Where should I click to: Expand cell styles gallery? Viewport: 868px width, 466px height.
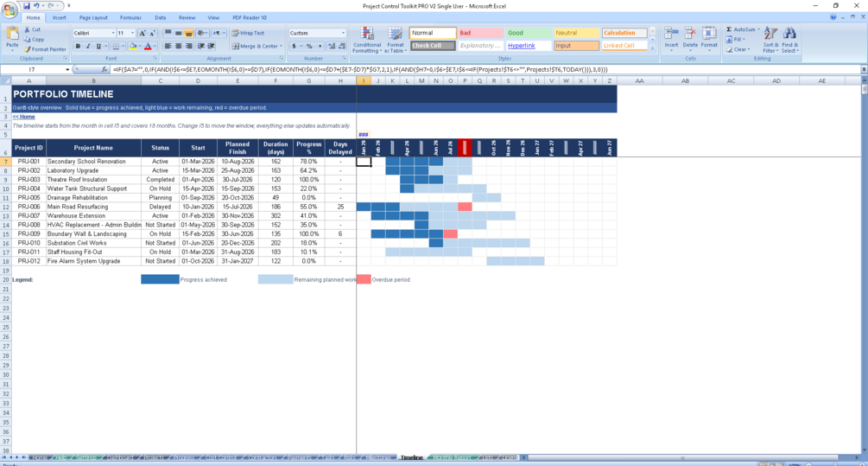652,48
